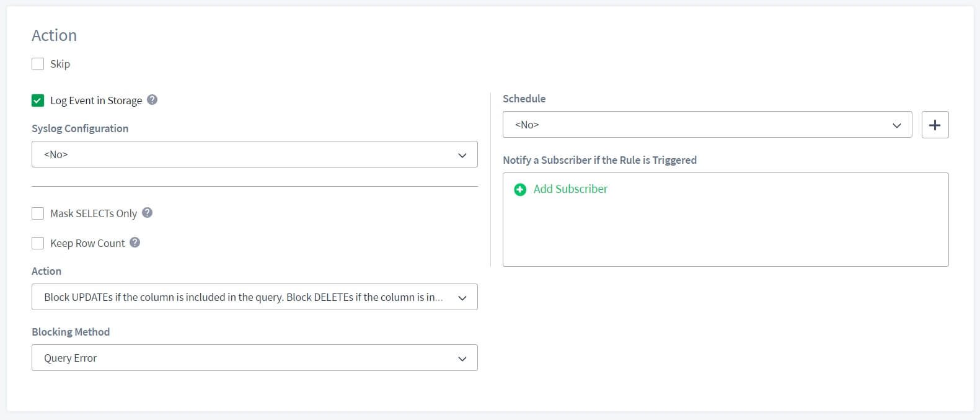Open the help tooltip for Keep Row Count
The width and height of the screenshot is (980, 420).
coord(135,243)
